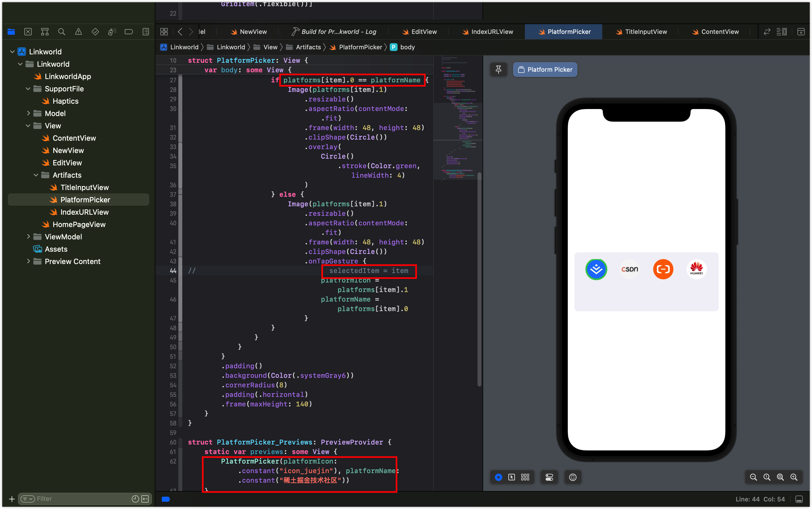Screen dimensions: 812x509
Task: Click the Artifacts breadcrumb folder
Action: (x=304, y=47)
